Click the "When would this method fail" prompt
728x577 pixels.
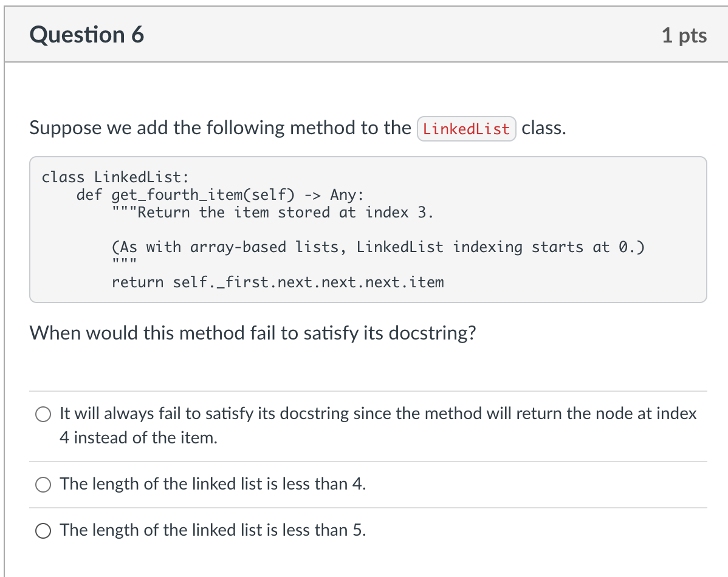pos(252,333)
